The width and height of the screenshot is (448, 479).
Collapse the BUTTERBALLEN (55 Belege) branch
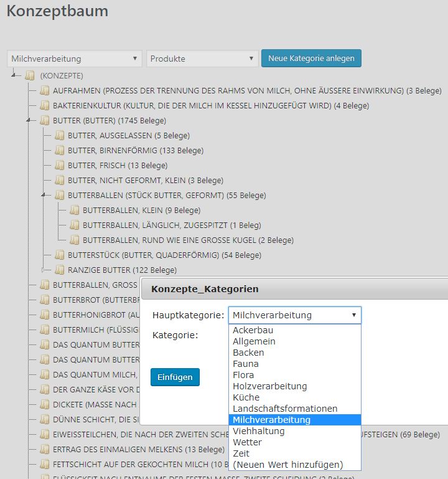(x=44, y=195)
